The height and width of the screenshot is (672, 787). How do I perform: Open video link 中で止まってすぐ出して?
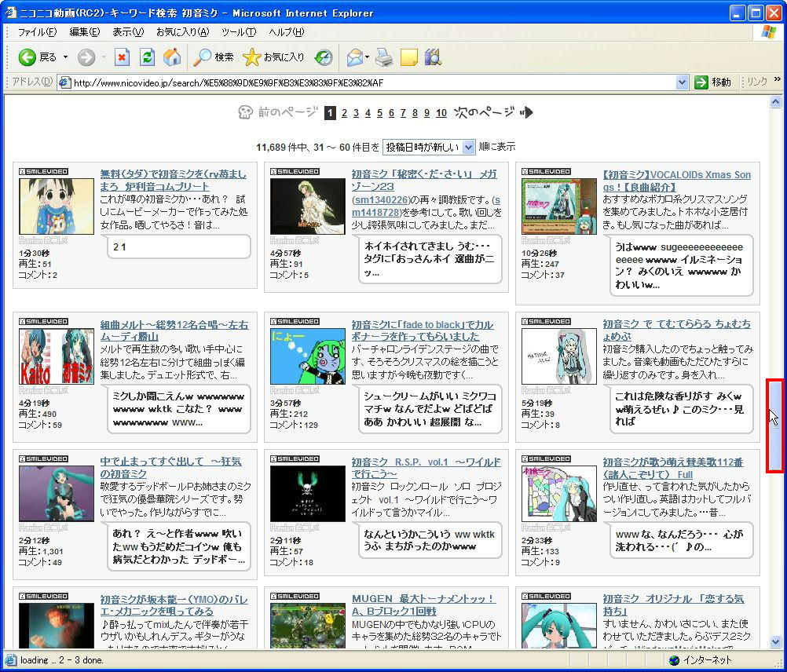[x=170, y=467]
